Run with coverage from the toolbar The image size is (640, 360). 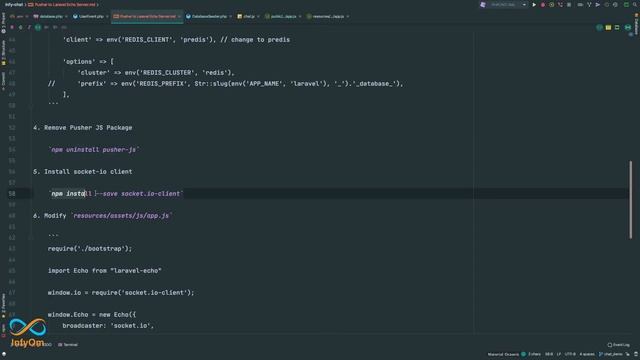tap(551, 5)
